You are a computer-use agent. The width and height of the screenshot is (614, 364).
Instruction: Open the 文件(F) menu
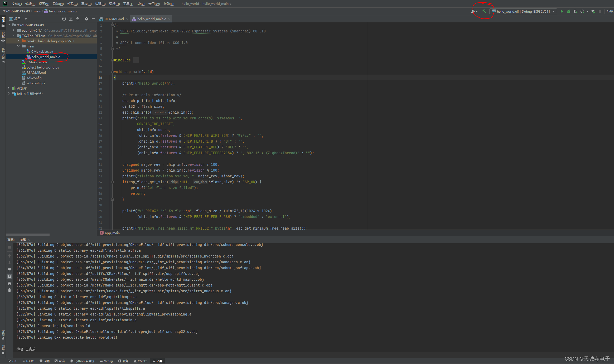click(x=17, y=4)
